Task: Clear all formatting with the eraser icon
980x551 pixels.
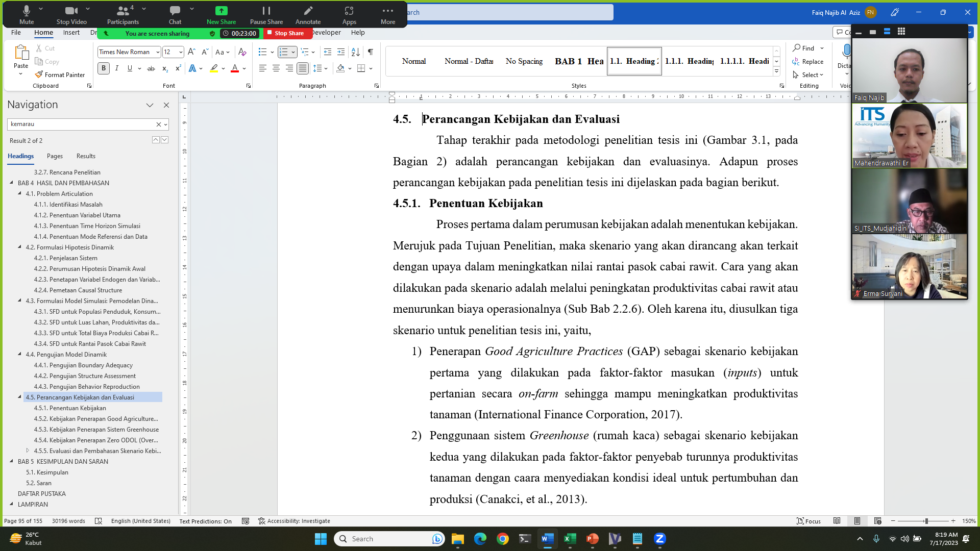Action: tap(242, 52)
